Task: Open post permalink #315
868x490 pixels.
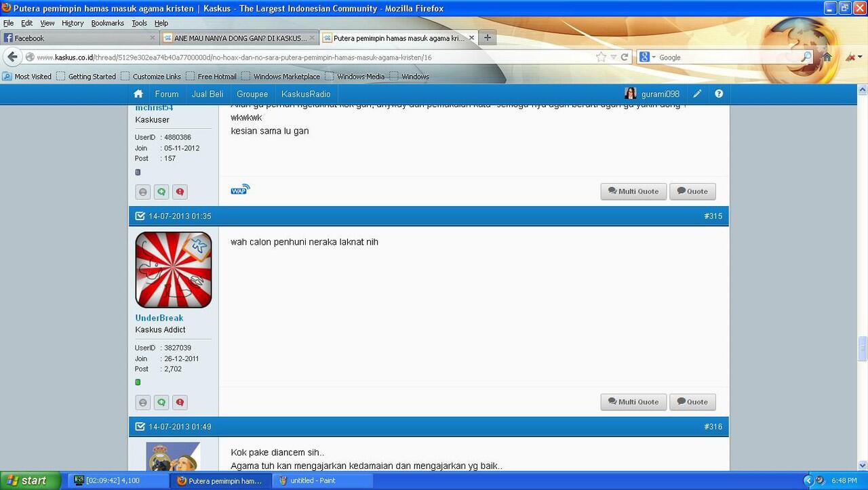Action: coord(713,216)
